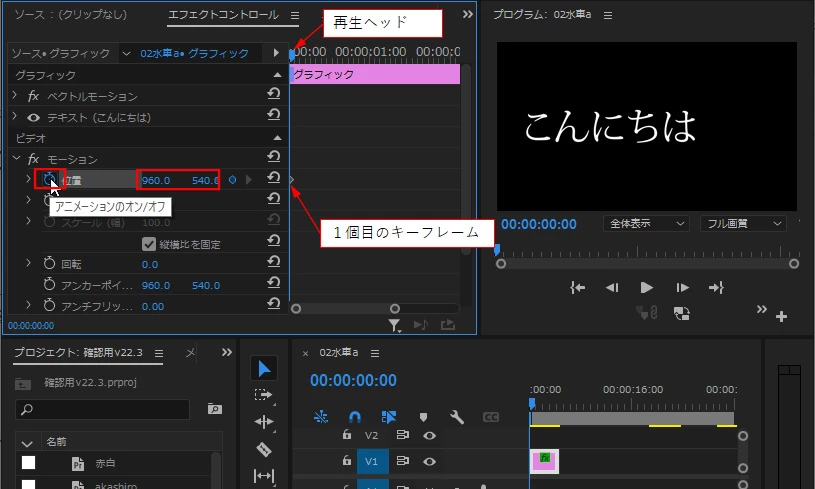Toggle テキスト (こんにちは) layer visibility eye
The image size is (815, 489).
click(x=33, y=118)
